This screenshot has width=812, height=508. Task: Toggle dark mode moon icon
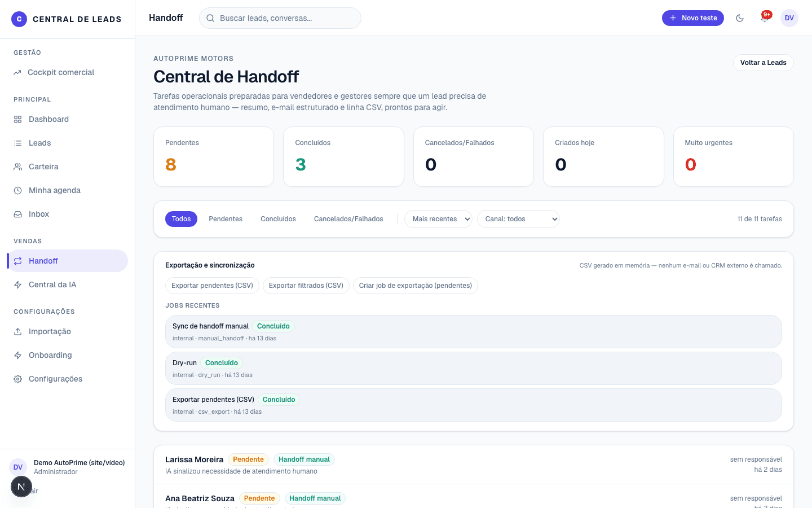tap(740, 18)
